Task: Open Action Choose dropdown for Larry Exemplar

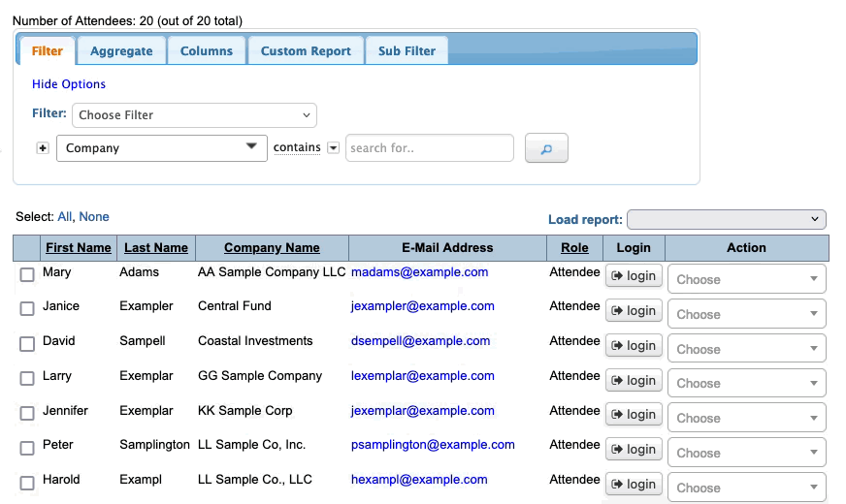Action: click(x=747, y=383)
